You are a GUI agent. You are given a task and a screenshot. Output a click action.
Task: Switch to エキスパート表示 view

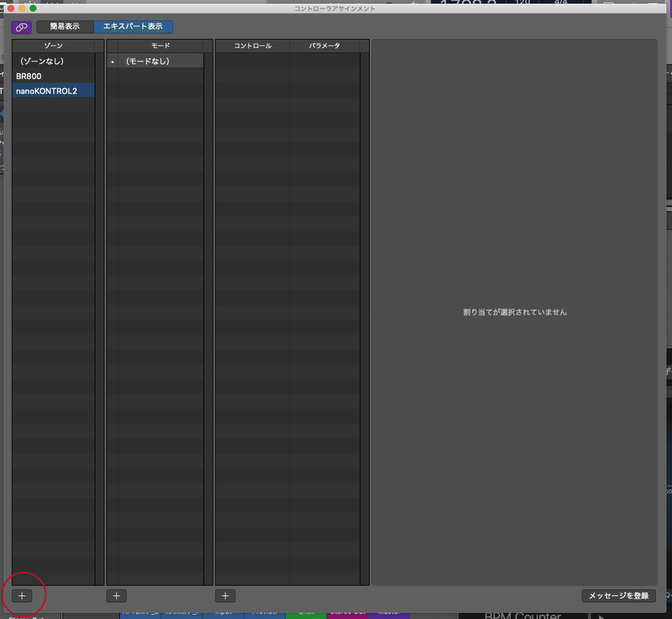[x=134, y=27]
